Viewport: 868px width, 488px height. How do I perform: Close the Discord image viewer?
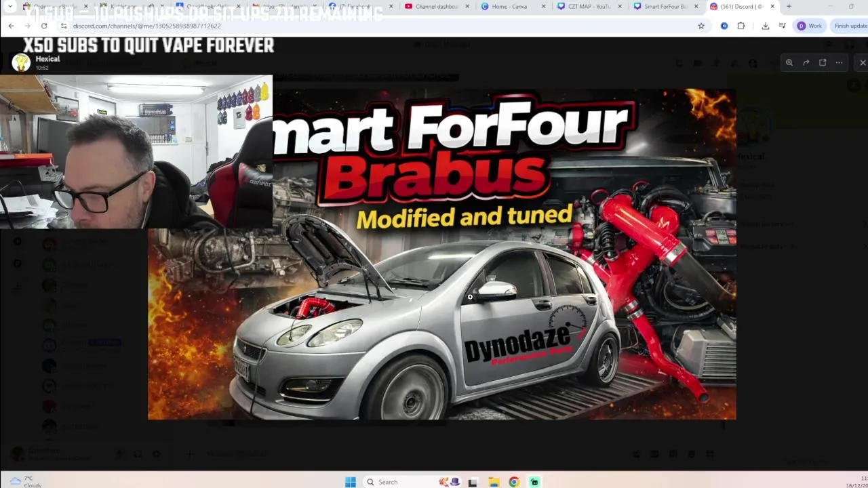pos(863,62)
